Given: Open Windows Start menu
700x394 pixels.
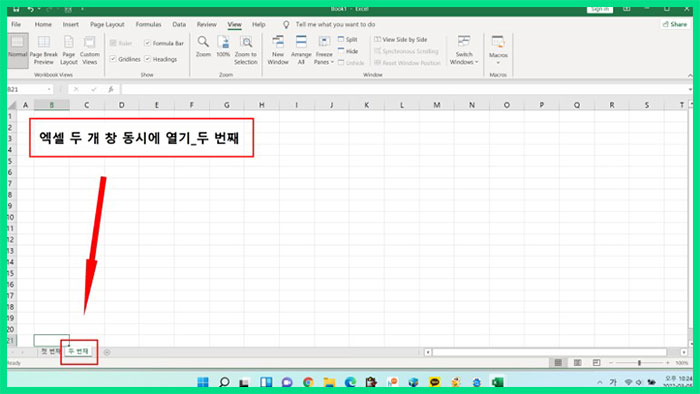Looking at the screenshot, I should (203, 382).
